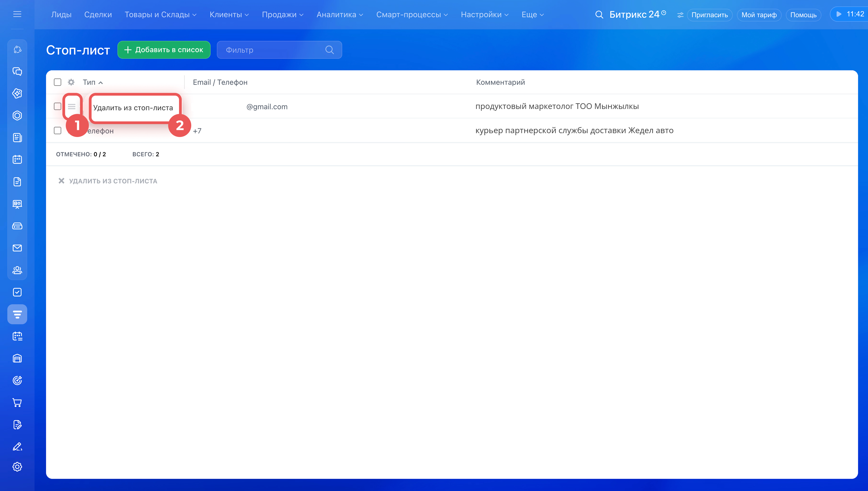
Task: Open the booking calendar-list sidebar icon
Action: [x=17, y=336]
